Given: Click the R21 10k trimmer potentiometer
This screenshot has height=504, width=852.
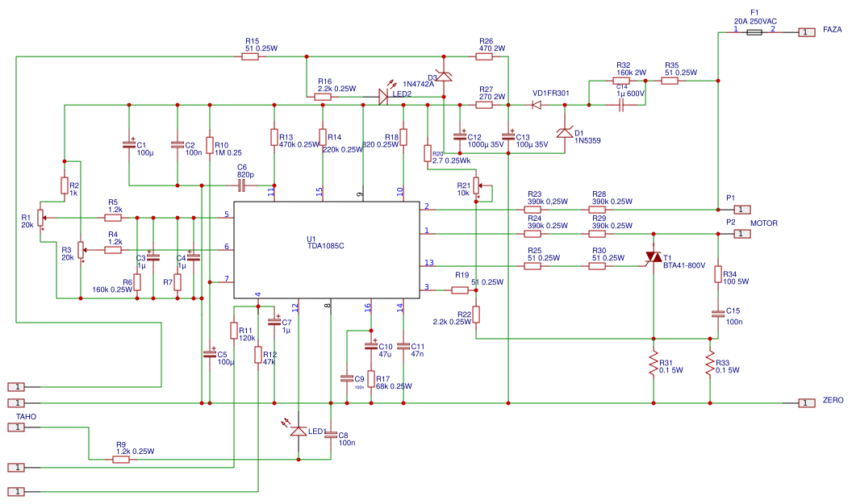Looking at the screenshot, I should coord(477,185).
